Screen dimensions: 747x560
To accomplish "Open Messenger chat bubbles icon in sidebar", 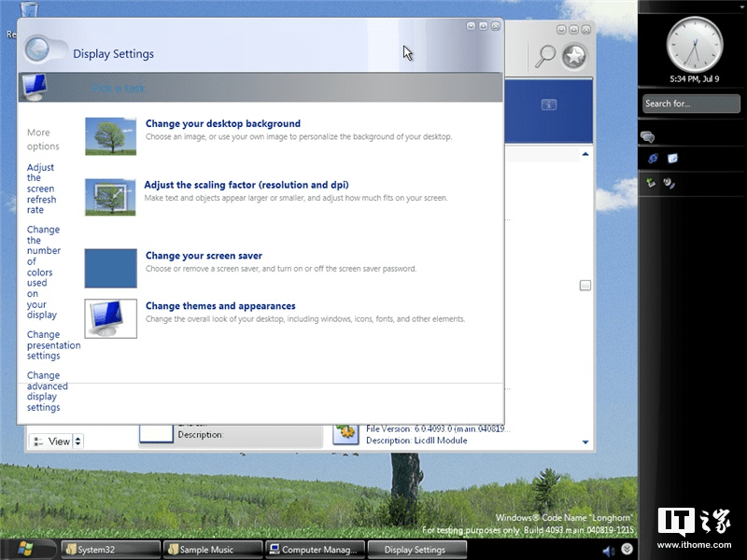I will [x=647, y=136].
